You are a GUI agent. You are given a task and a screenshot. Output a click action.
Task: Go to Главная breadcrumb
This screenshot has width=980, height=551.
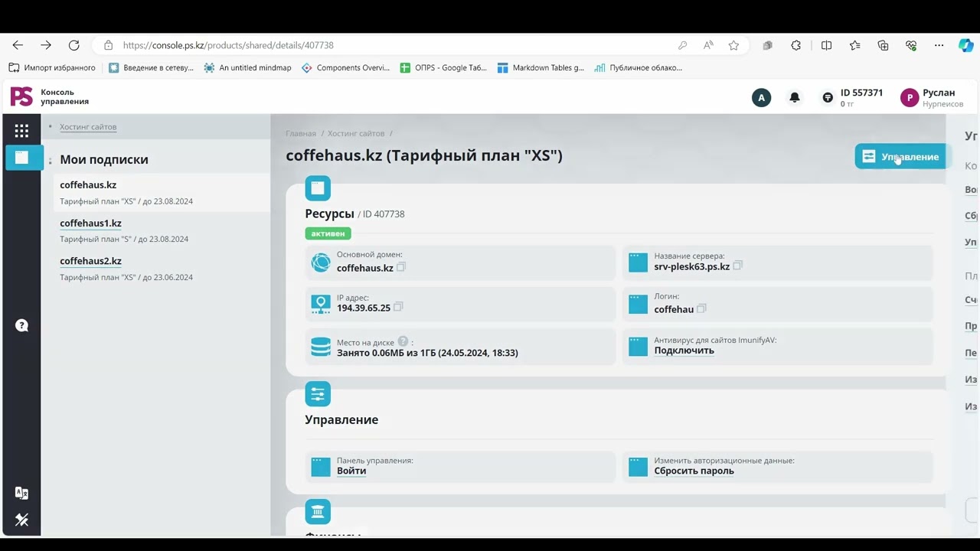pyautogui.click(x=301, y=133)
